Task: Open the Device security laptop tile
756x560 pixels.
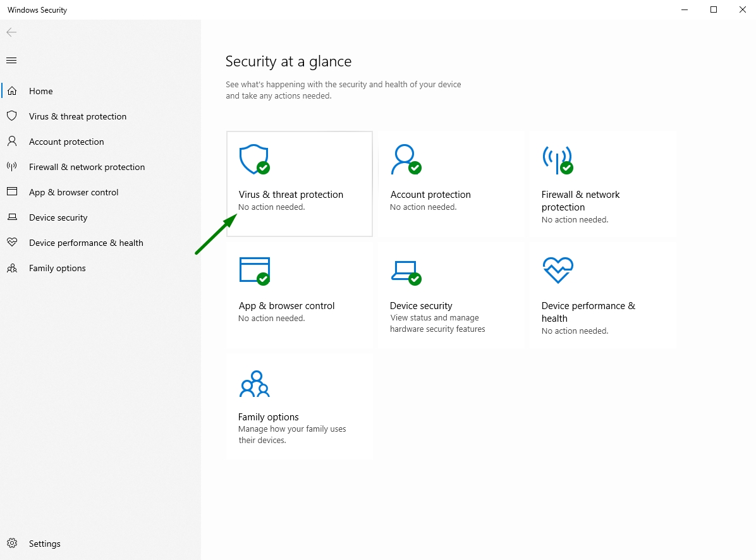Action: point(451,295)
